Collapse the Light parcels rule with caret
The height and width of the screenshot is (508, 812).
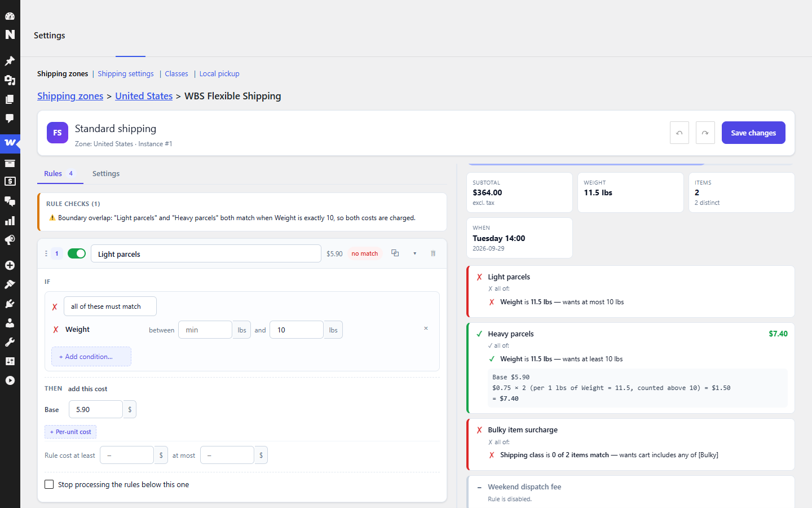[414, 253]
